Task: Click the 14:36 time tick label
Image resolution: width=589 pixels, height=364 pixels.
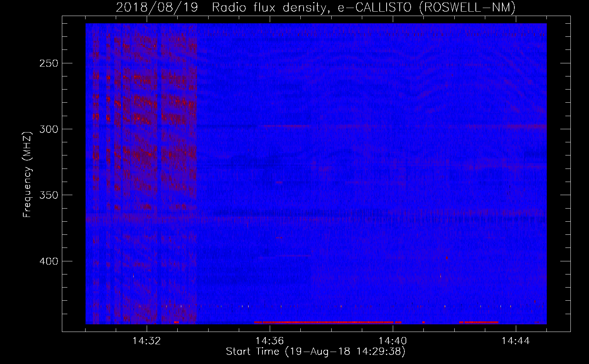Action: pos(270,341)
